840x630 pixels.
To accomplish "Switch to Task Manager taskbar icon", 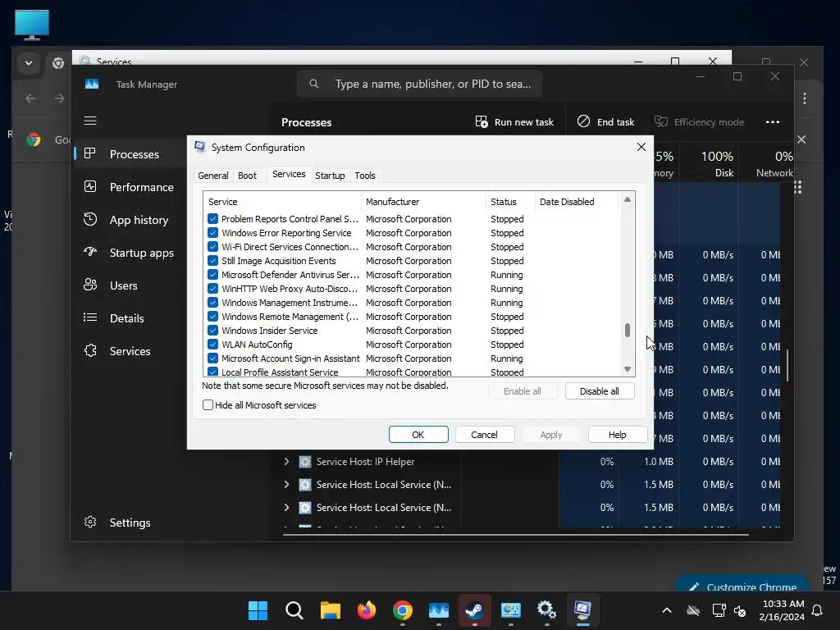I will (438, 610).
